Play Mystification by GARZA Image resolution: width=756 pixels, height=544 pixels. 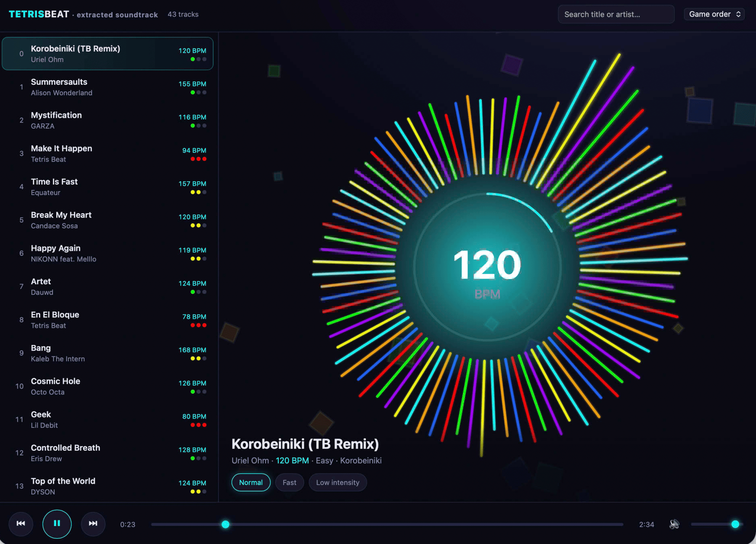108,120
